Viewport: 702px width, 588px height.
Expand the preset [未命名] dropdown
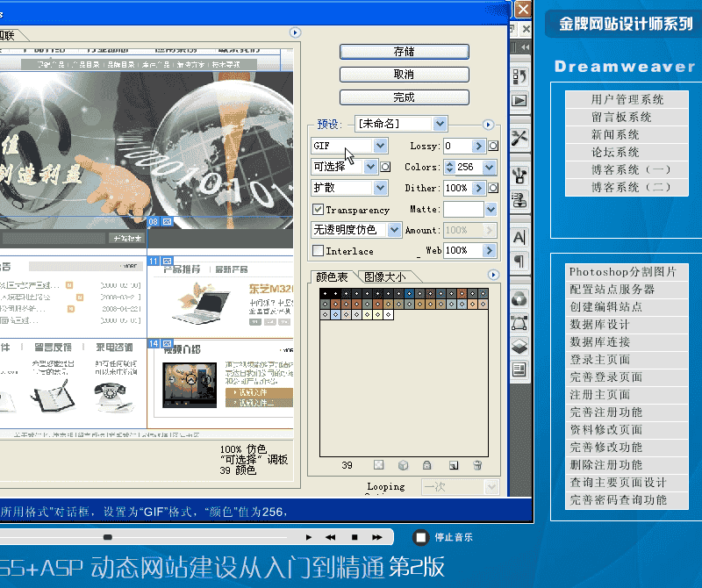pos(440,124)
